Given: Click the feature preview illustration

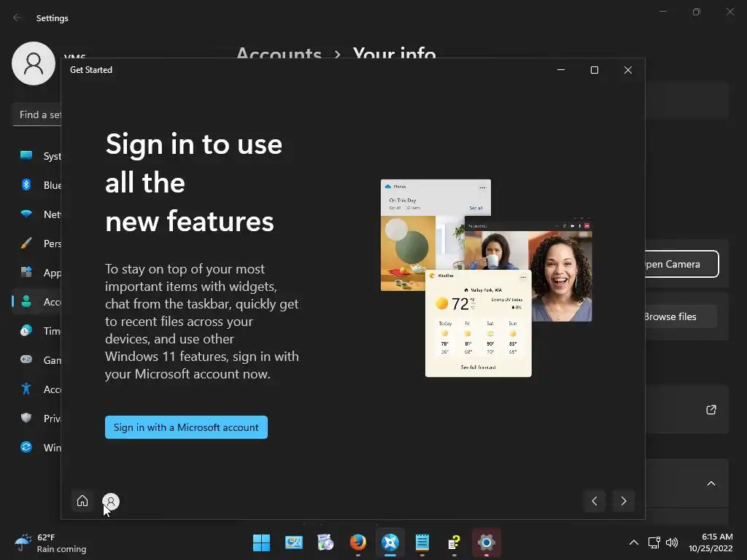Looking at the screenshot, I should click(486, 278).
